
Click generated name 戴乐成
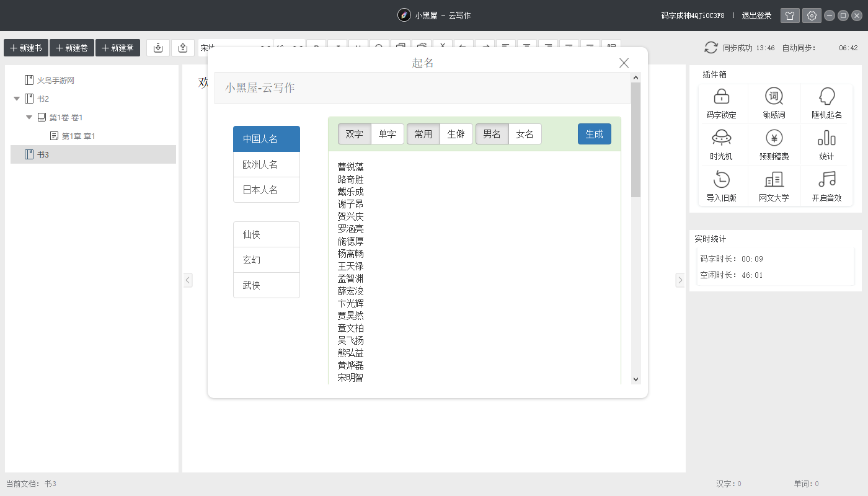click(x=351, y=192)
